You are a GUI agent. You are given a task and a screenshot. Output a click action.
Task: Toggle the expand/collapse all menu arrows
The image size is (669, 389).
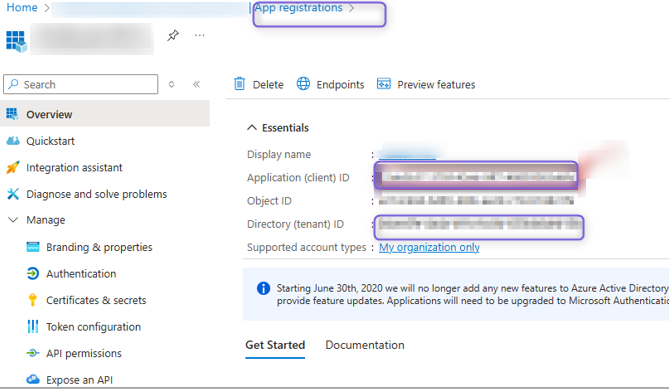[171, 84]
